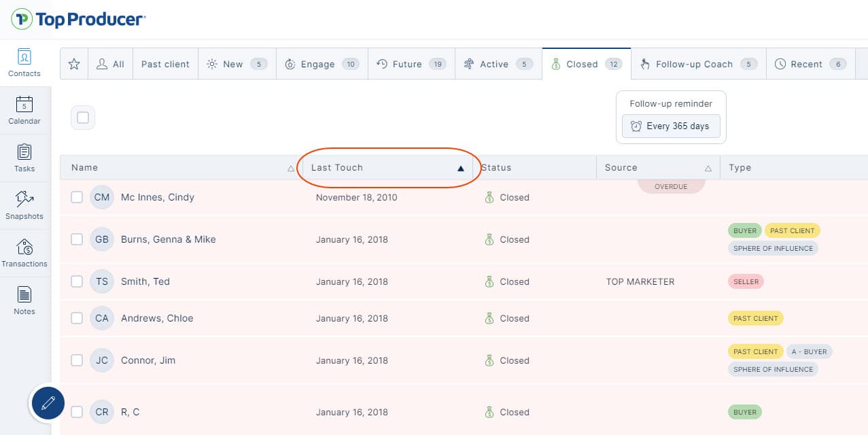Click the Top Producer logo

click(x=78, y=19)
